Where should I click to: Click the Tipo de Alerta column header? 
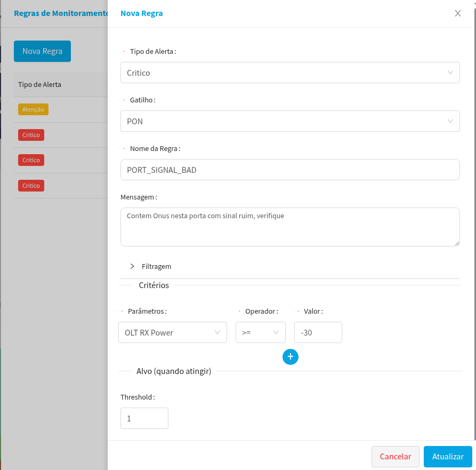39,85
